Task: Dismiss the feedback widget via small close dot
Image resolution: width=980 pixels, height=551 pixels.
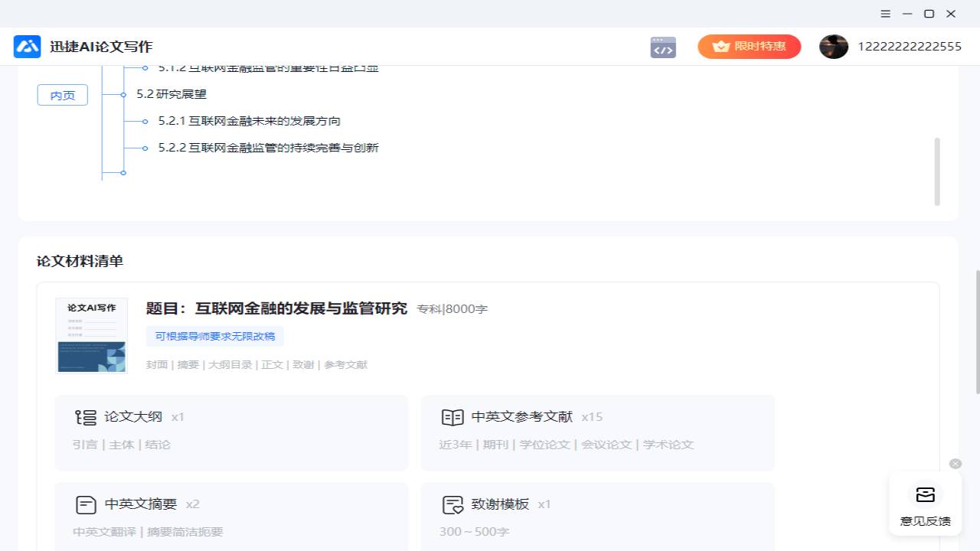Action: pos(955,463)
